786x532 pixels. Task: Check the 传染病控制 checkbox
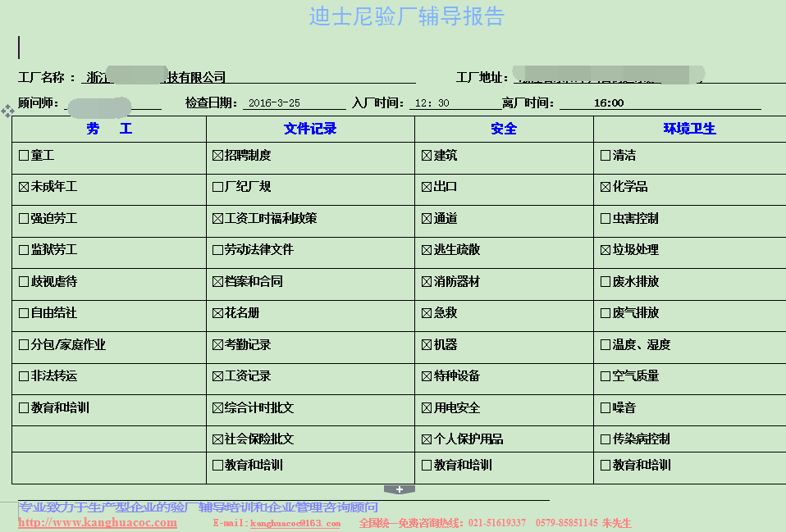(x=605, y=440)
